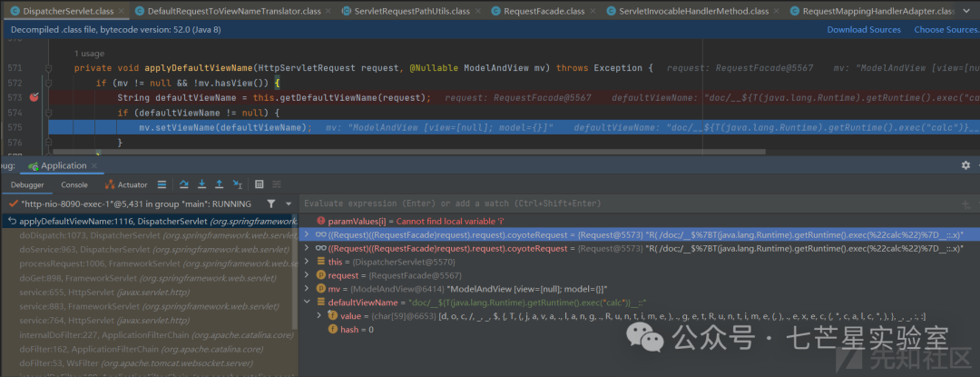The height and width of the screenshot is (377, 980).
Task: Step out of the current method
Action: click(x=220, y=184)
